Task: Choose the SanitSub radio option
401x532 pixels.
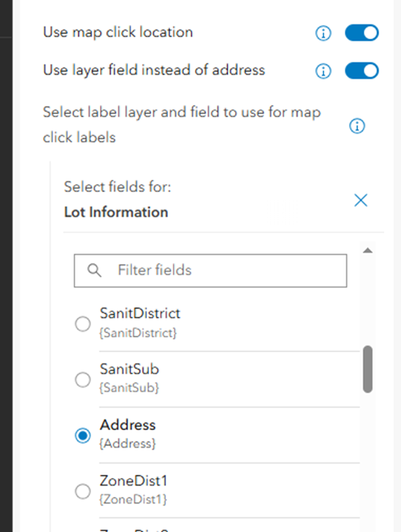Action: [82, 380]
